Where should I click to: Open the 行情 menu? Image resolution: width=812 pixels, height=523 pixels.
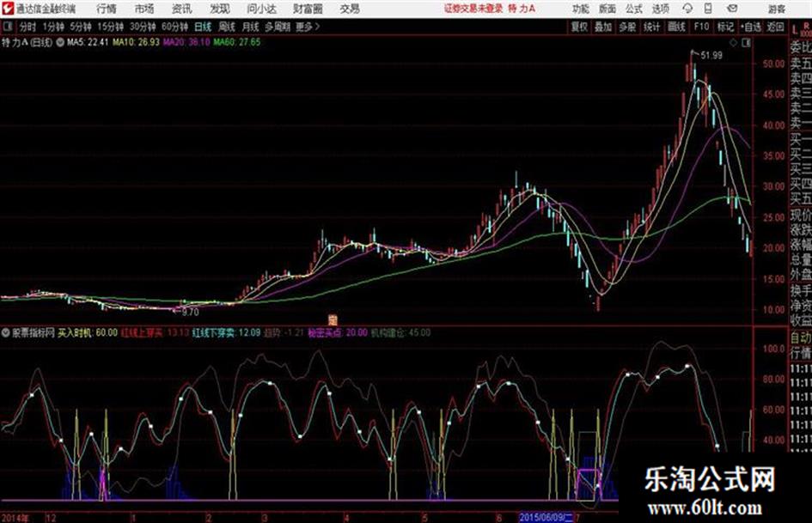click(107, 9)
